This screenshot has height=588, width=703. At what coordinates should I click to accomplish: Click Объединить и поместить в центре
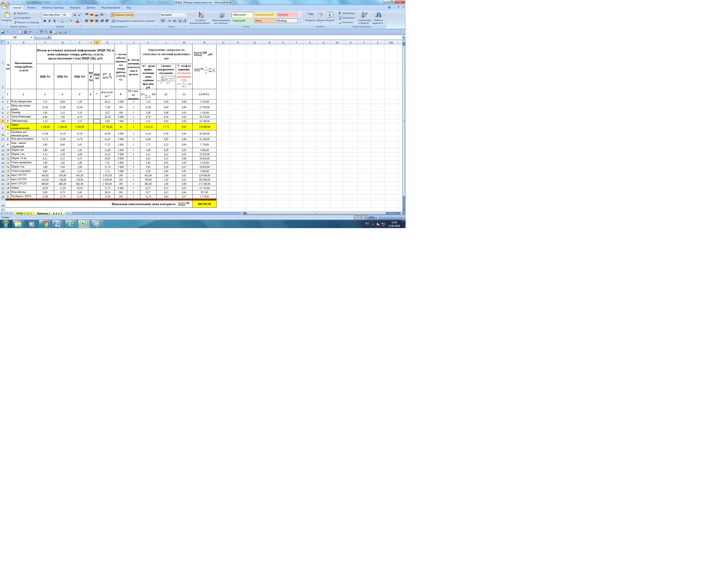[134, 21]
